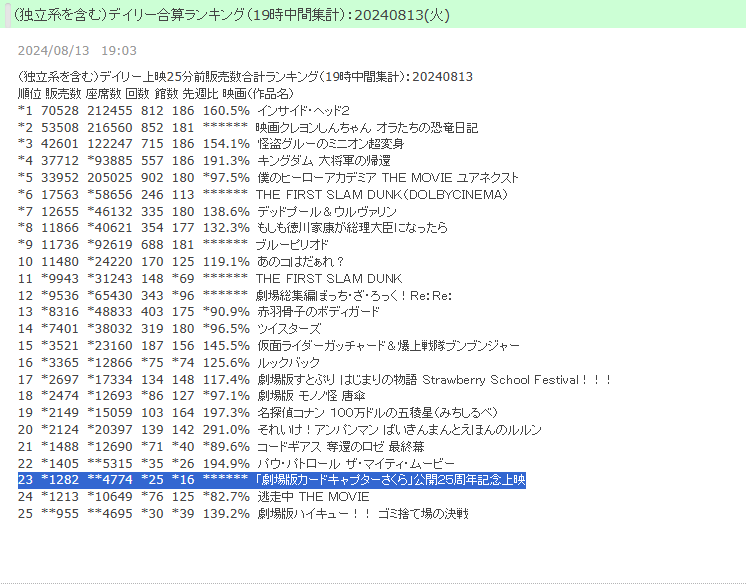
Task: Select the row ルックバック
Action: (x=169, y=362)
